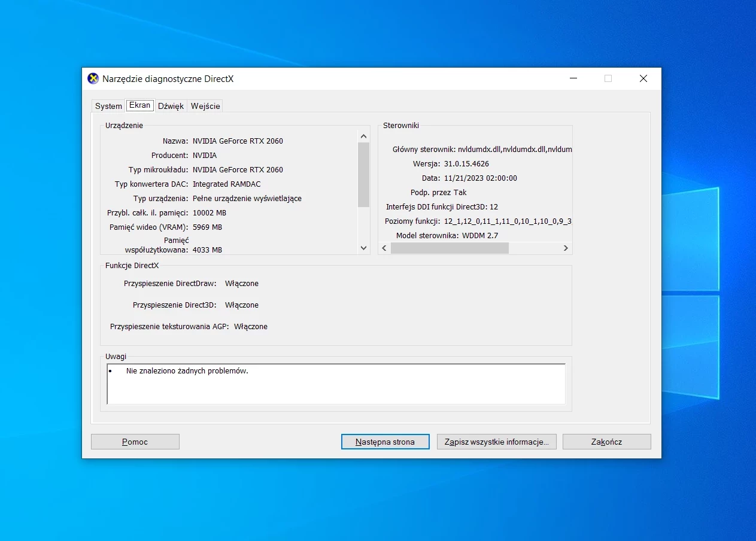Click Interfejs DDI funkcji Direct3D: 12 text

tap(442, 207)
